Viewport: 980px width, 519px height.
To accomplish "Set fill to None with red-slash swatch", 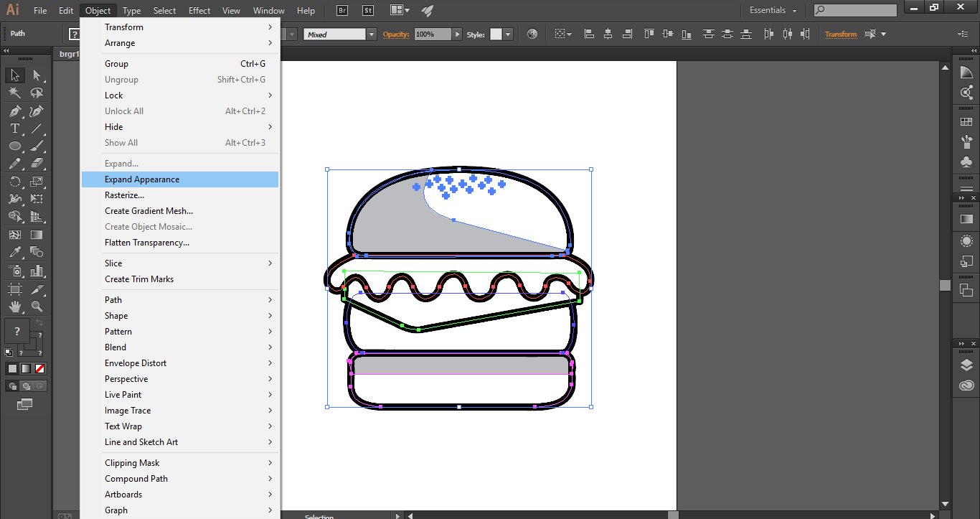I will tap(40, 368).
